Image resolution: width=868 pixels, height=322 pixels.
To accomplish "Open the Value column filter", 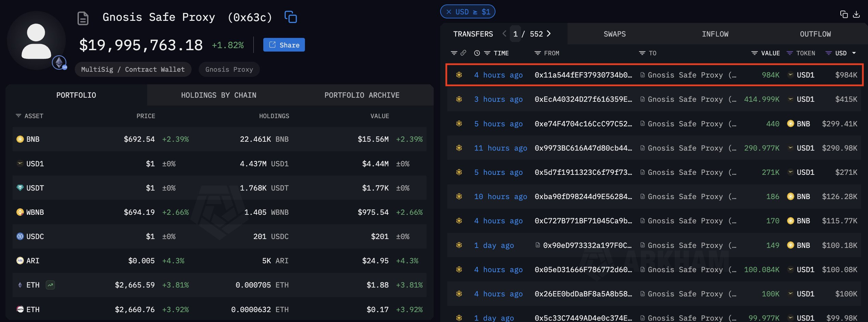I will pos(754,53).
